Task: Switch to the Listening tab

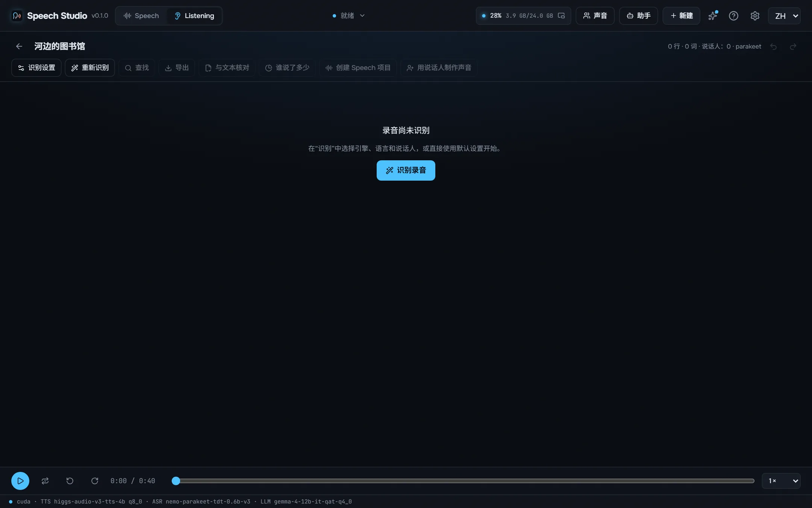Action: coord(194,16)
